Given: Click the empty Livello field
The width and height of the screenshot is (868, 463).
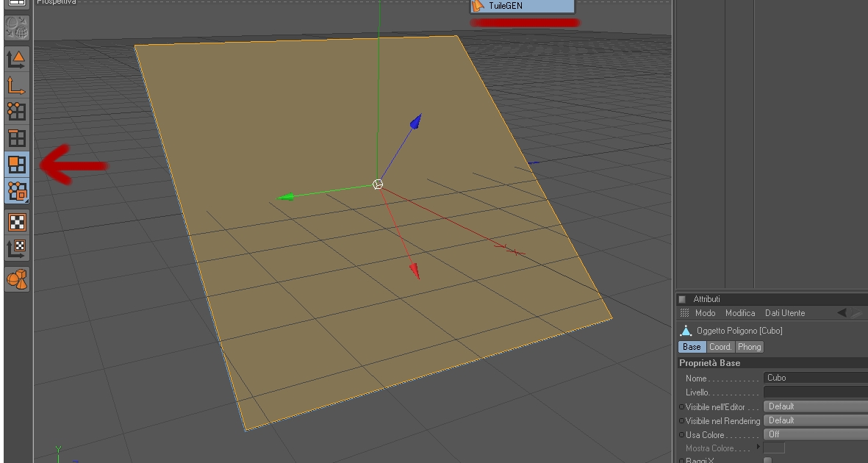Looking at the screenshot, I should pos(815,392).
